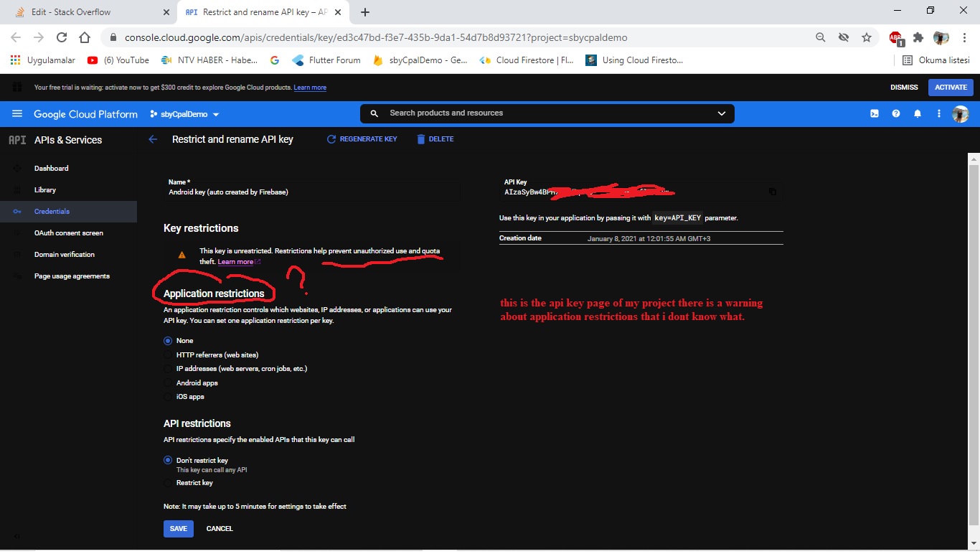Choose Don't restrict key option
980x554 pixels.
click(x=168, y=460)
